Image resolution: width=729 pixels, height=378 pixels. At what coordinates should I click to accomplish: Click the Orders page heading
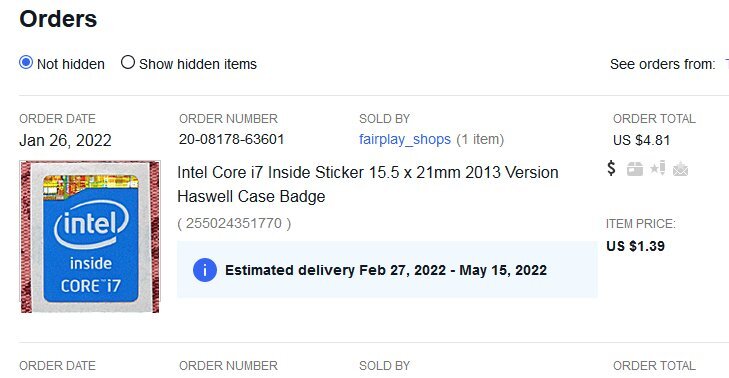pyautogui.click(x=58, y=19)
